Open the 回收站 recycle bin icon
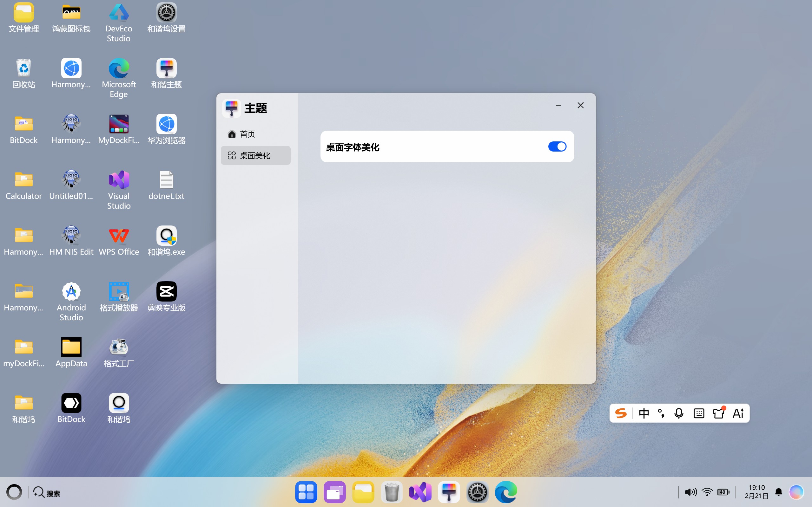The width and height of the screenshot is (812, 507). pyautogui.click(x=24, y=74)
